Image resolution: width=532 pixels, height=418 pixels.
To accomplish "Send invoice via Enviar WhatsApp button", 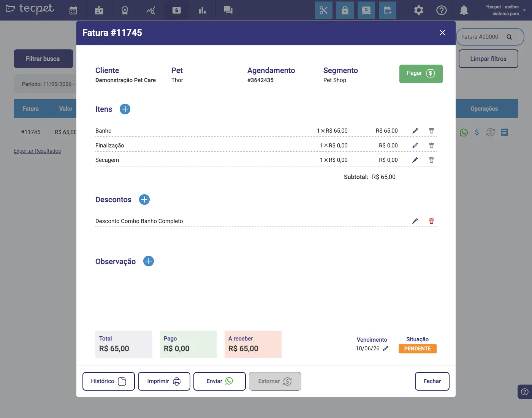I will (220, 381).
